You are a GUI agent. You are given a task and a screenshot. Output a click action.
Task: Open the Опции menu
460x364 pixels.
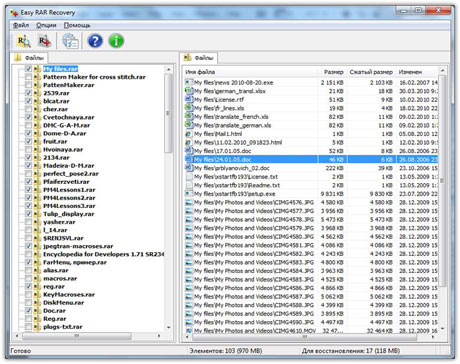click(x=46, y=25)
